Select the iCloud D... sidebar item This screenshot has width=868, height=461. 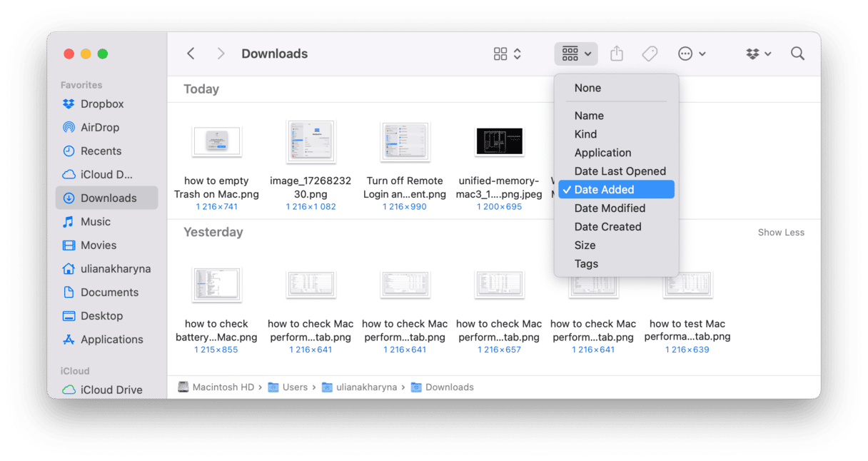pyautogui.click(x=106, y=174)
